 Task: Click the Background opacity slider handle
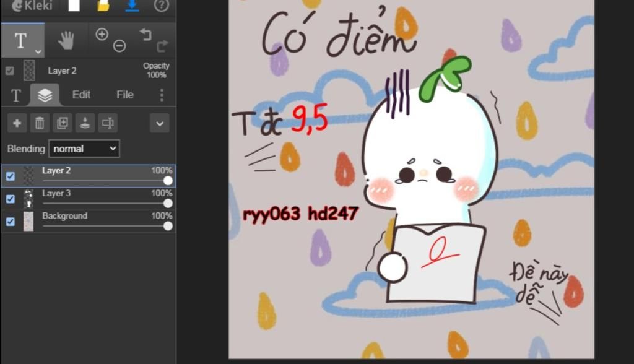[x=168, y=226]
